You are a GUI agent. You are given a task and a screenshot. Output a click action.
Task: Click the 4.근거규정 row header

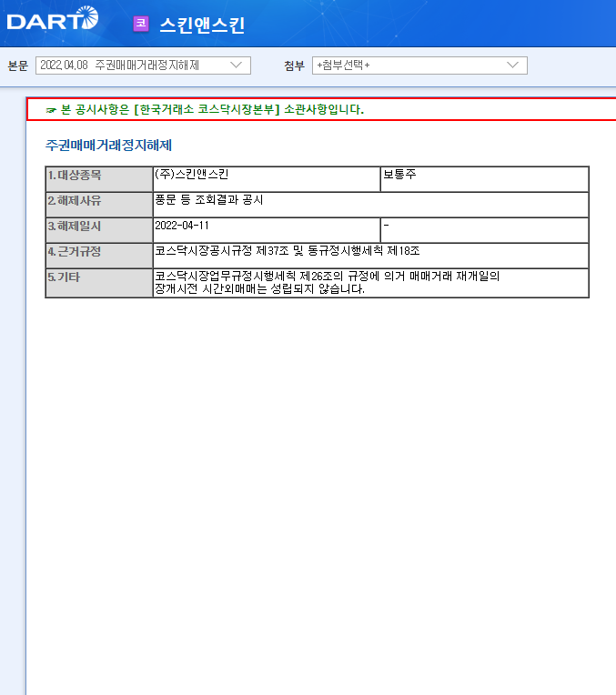[99, 256]
